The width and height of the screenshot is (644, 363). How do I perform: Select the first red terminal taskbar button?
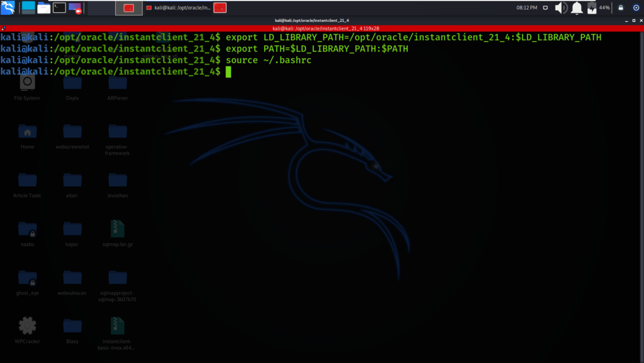click(x=129, y=8)
